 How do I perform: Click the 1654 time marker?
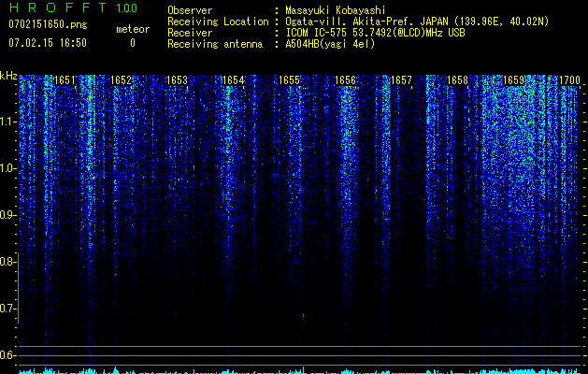pos(234,80)
